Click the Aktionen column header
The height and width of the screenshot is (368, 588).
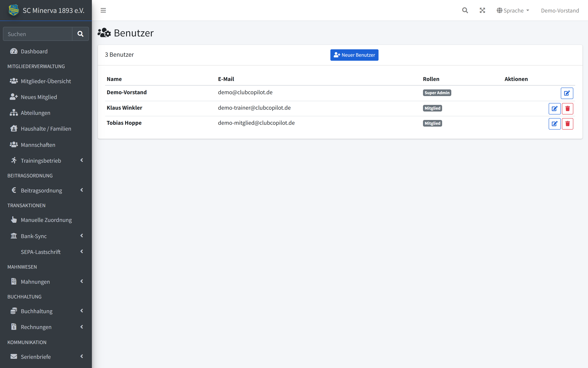coord(516,79)
